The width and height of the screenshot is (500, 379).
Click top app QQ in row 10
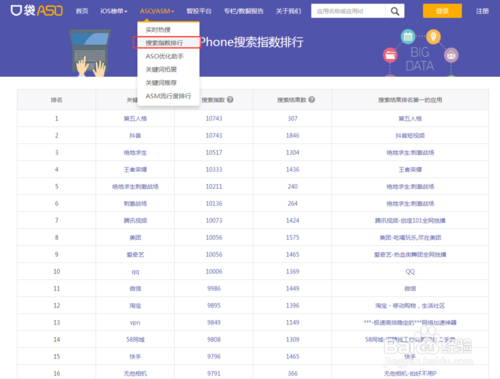point(410,271)
